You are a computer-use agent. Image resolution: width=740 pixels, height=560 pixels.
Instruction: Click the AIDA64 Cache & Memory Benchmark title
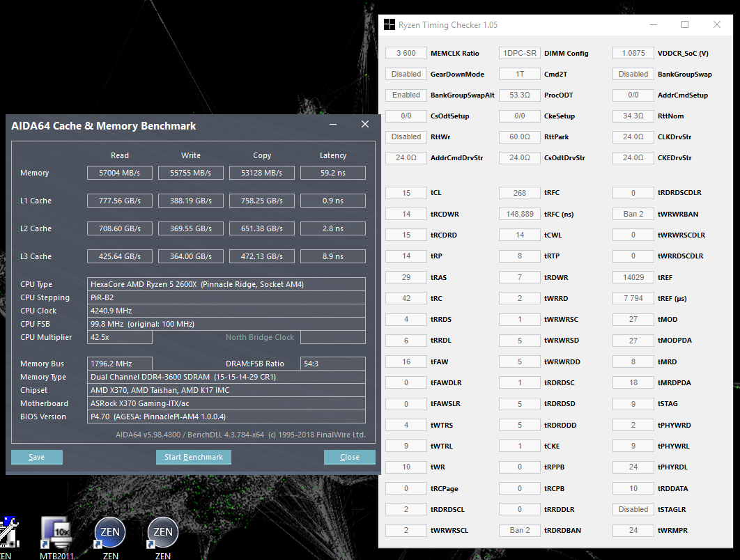point(103,126)
